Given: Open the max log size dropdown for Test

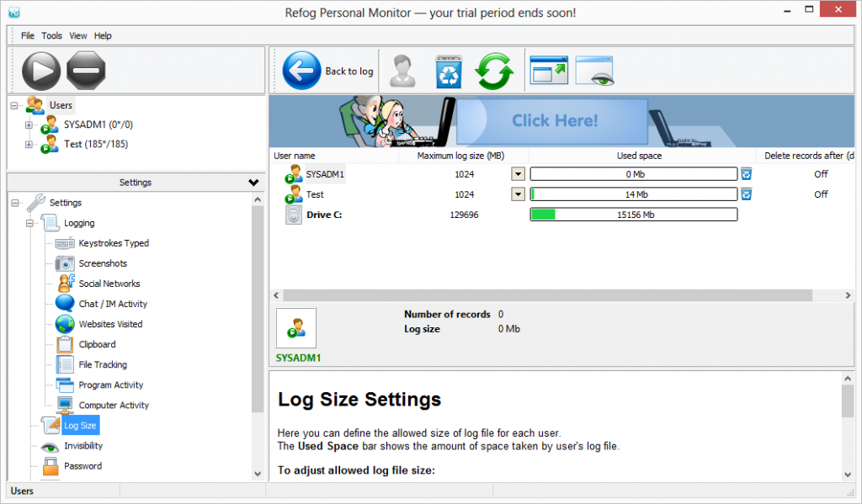Looking at the screenshot, I should [519, 194].
